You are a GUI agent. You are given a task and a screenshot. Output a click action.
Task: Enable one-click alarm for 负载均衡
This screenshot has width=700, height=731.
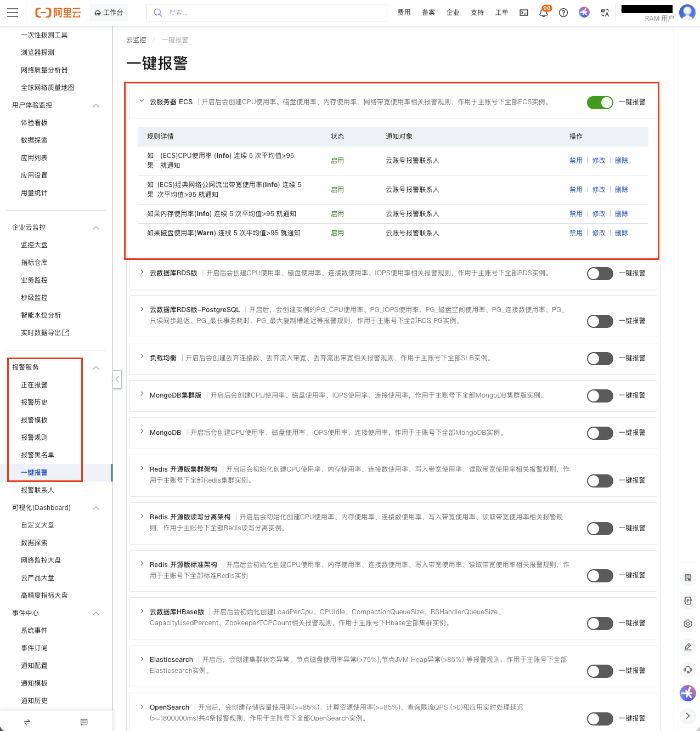click(x=600, y=358)
